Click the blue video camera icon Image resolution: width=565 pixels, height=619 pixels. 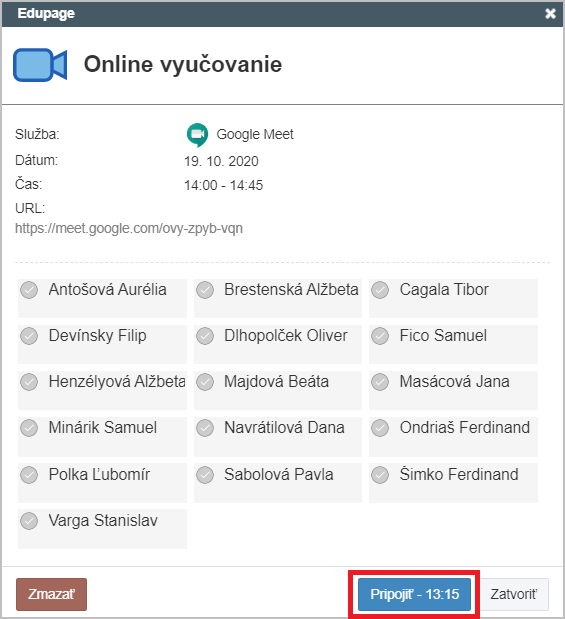click(x=40, y=65)
